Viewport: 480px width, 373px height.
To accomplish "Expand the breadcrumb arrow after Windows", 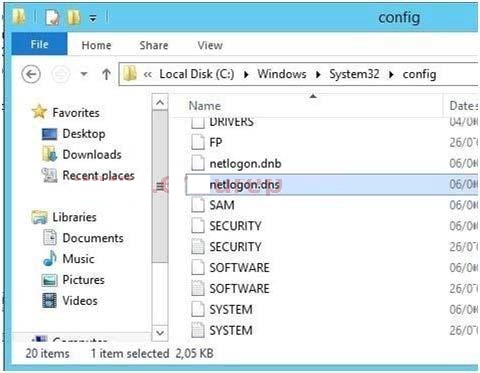I will 318,74.
